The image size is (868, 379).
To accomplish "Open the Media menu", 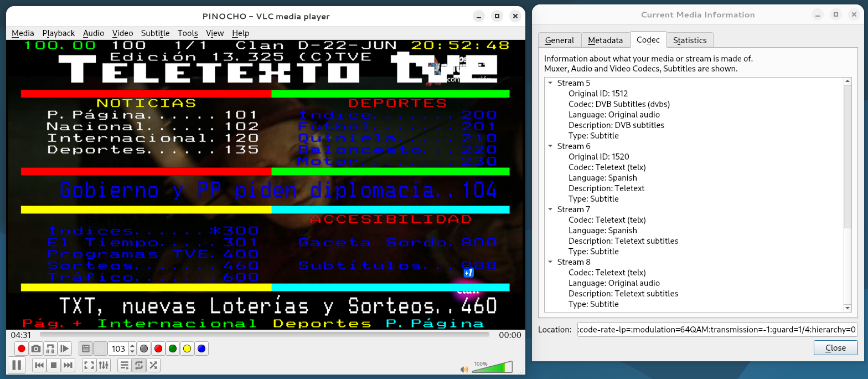I will (x=23, y=33).
